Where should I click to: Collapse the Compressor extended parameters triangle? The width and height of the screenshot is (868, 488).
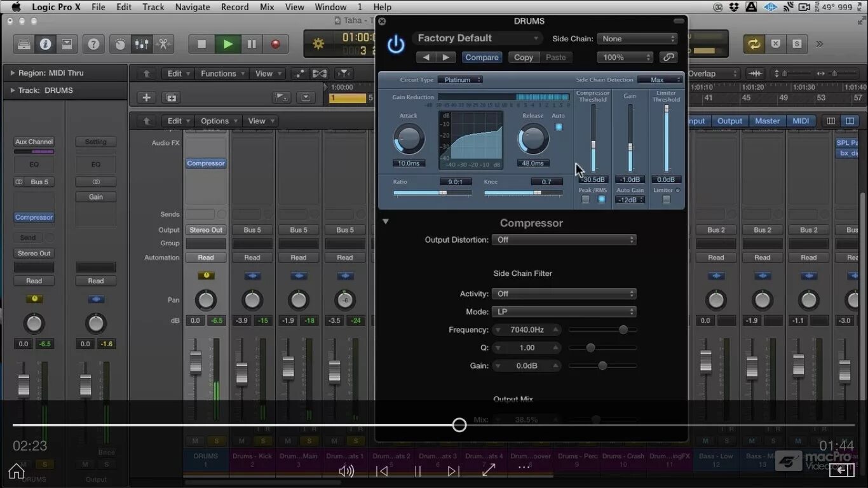tap(385, 222)
